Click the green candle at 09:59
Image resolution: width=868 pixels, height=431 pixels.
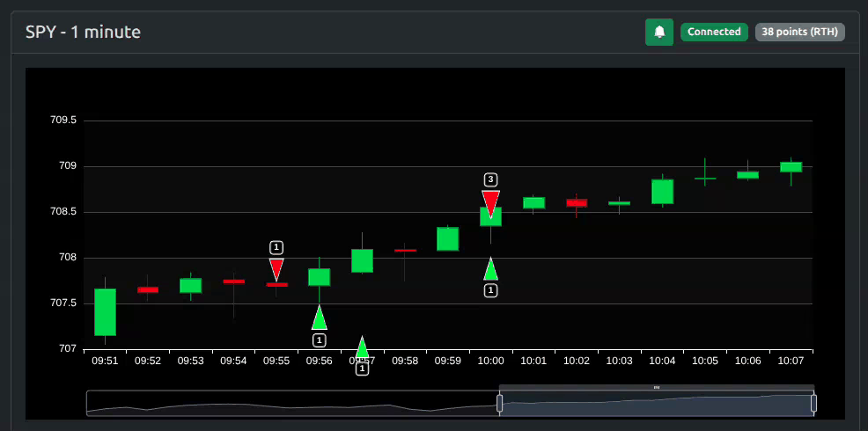(448, 239)
